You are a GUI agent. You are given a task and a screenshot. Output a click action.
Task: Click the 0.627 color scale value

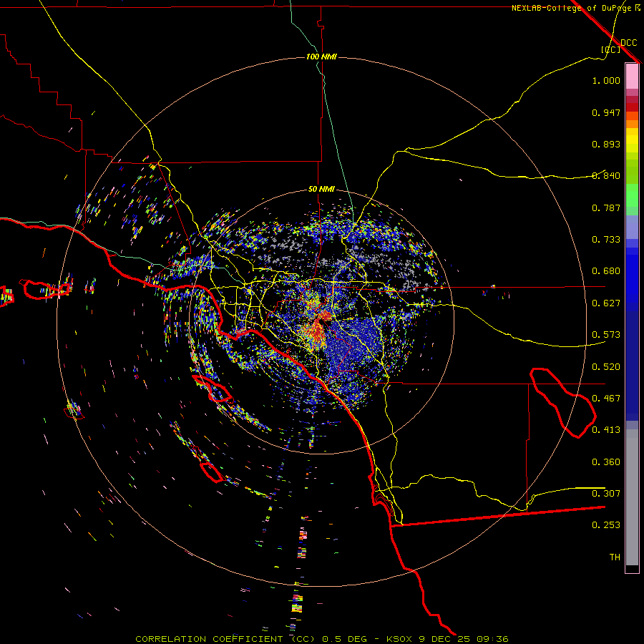pyautogui.click(x=606, y=303)
